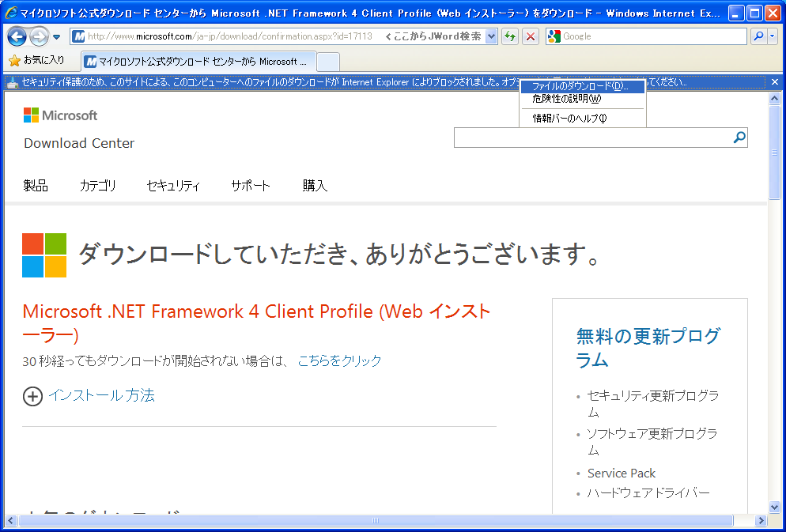
Task: Click the Google search box in toolbar
Action: point(647,36)
